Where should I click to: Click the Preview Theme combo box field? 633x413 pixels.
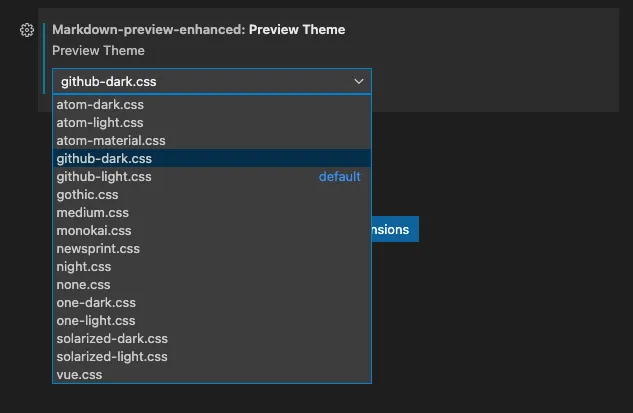[x=200, y=81]
